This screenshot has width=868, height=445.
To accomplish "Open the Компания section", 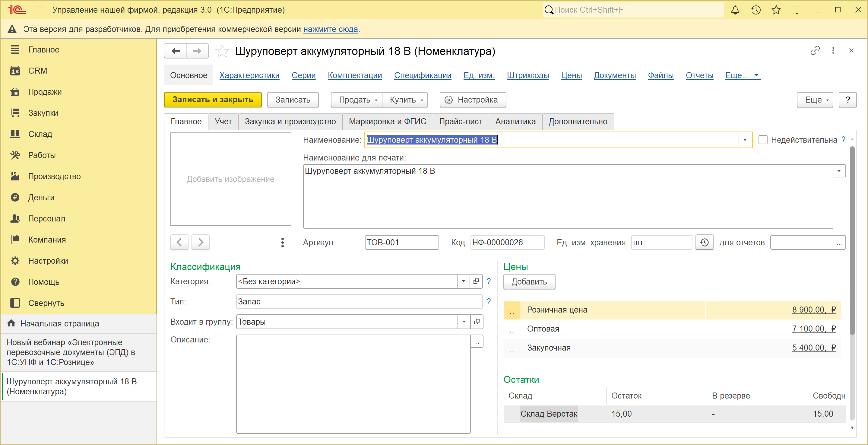I will click(x=78, y=240).
